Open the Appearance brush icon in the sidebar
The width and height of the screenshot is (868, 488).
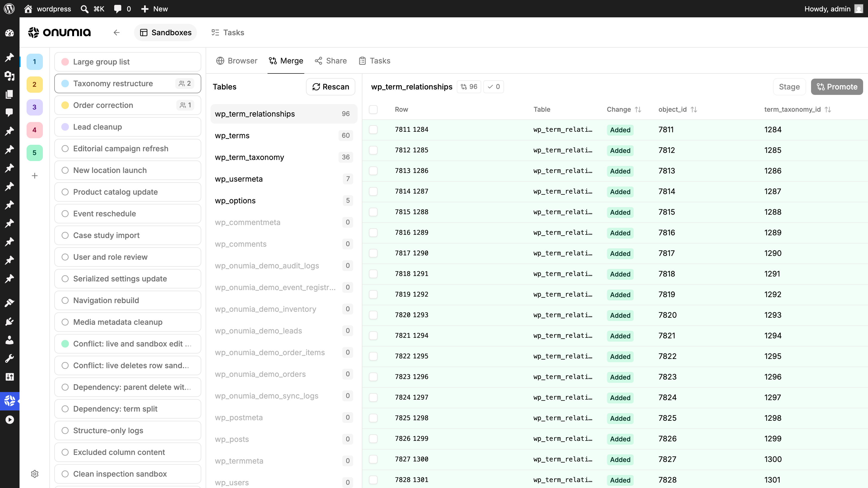[x=9, y=303]
